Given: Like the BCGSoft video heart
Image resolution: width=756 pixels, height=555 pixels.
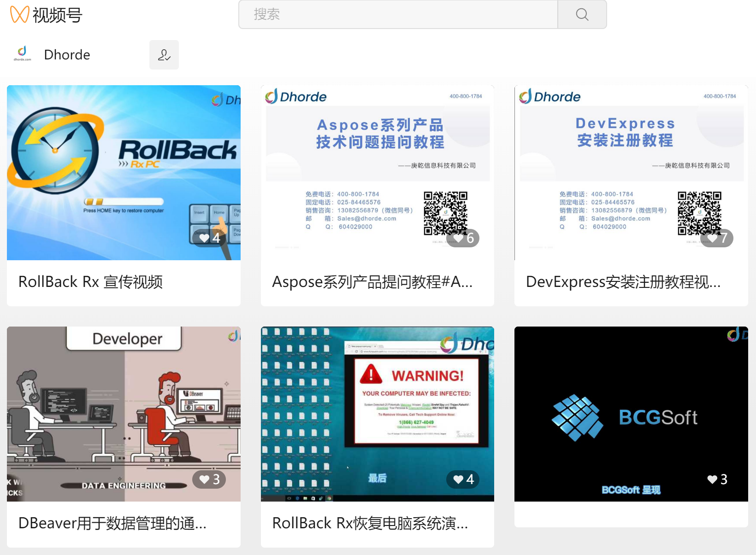Looking at the screenshot, I should (x=712, y=479).
